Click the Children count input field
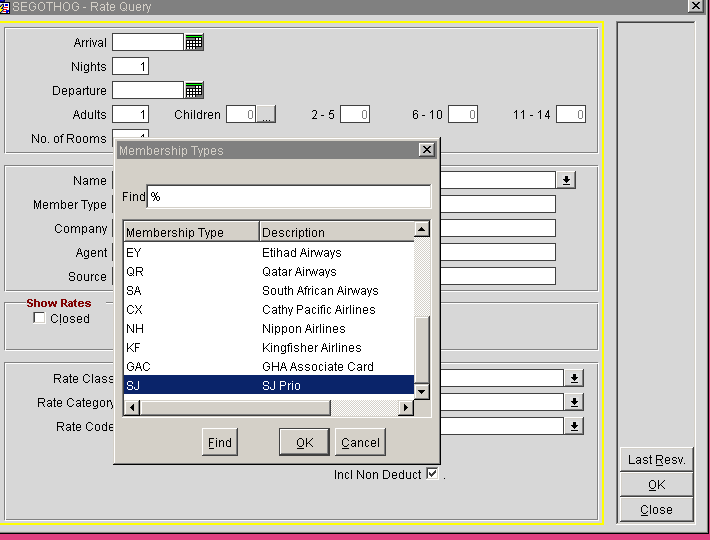This screenshot has height=540, width=710. [241, 115]
